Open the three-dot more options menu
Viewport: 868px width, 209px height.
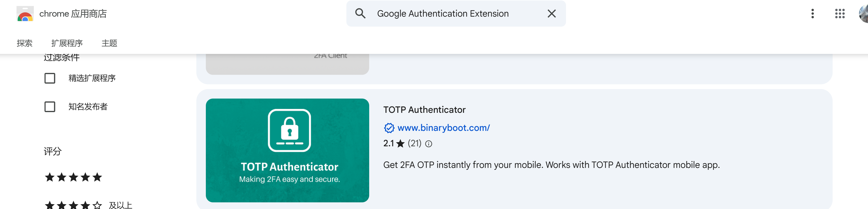point(812,14)
